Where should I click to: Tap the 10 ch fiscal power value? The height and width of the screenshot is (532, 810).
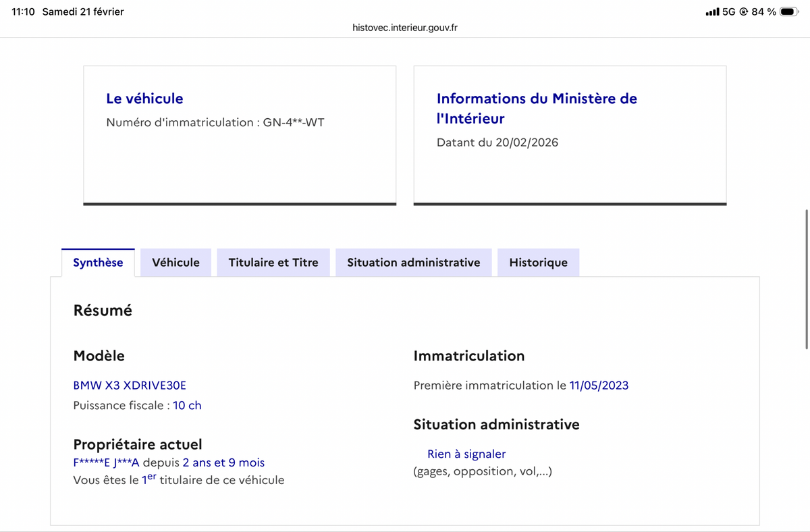187,406
